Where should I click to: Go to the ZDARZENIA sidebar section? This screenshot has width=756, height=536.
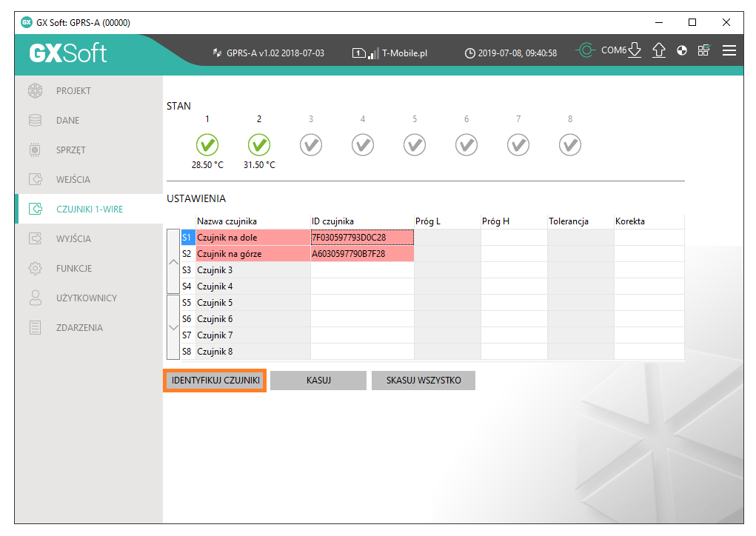click(x=79, y=327)
